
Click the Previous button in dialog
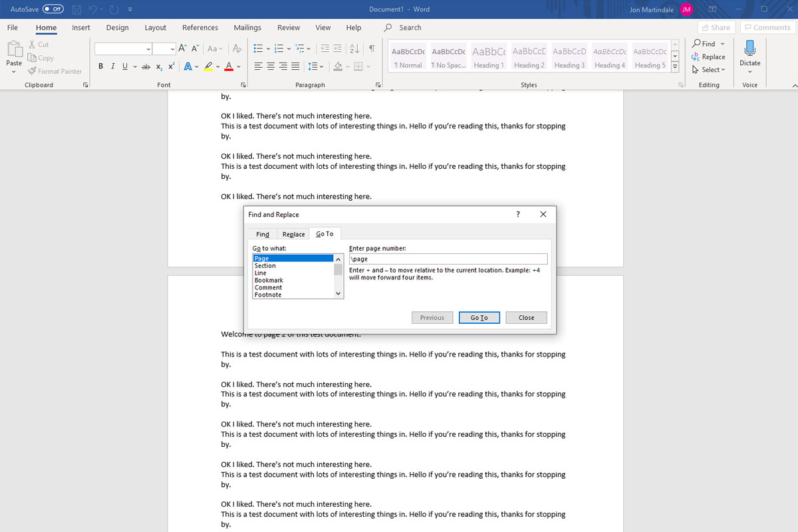point(432,317)
